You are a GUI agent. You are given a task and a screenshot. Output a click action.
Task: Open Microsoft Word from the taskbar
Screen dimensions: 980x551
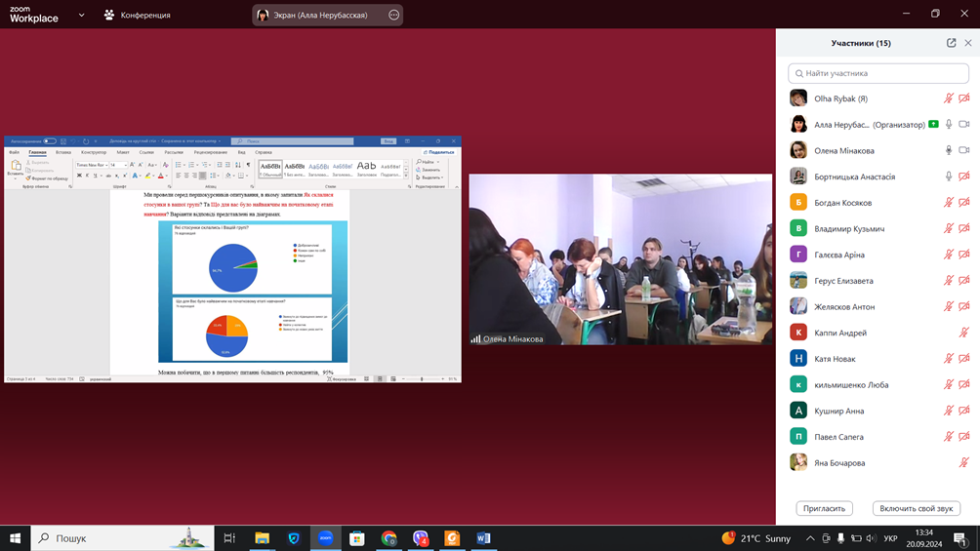tap(483, 538)
